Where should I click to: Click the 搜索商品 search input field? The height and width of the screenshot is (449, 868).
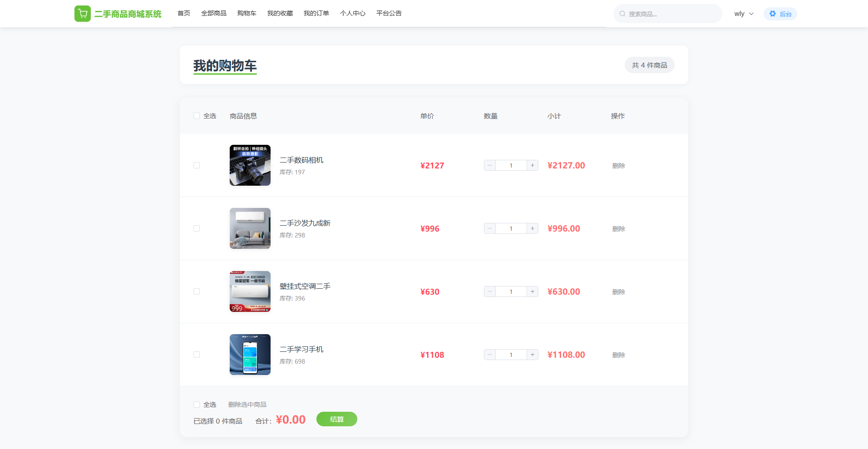pyautogui.click(x=672, y=14)
